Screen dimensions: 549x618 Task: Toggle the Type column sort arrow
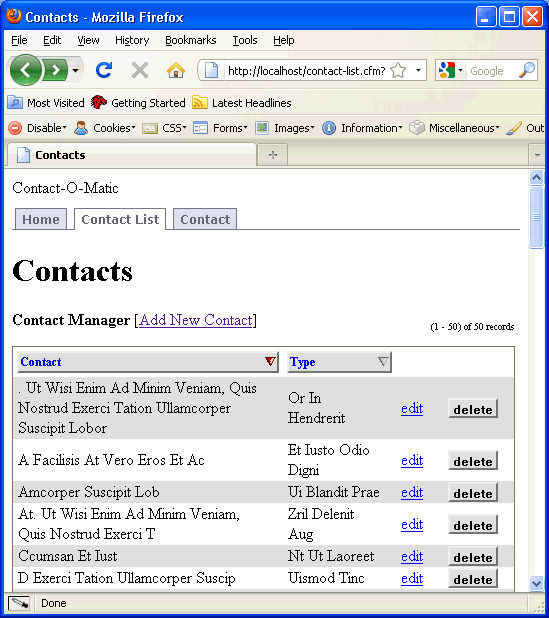[383, 361]
